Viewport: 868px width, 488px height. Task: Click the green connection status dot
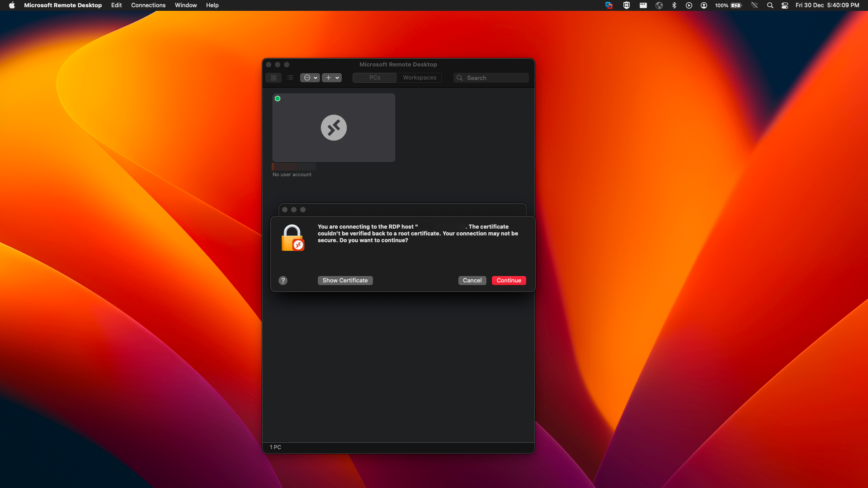pyautogui.click(x=278, y=99)
